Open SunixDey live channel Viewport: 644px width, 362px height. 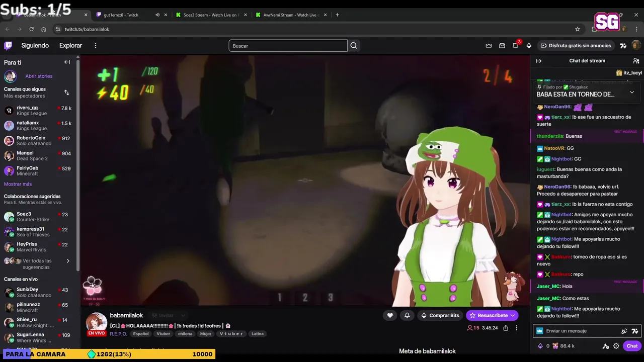pos(38,293)
